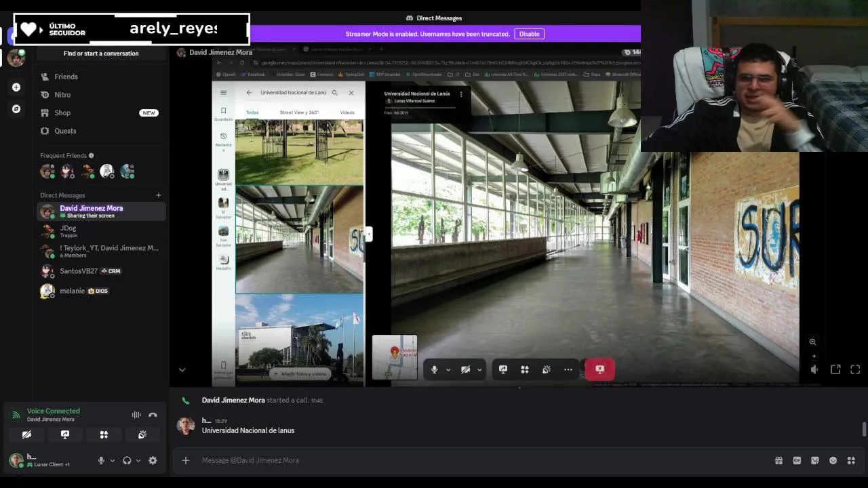Screen dimensions: 868x488
Task: Disable Streamer Mode
Action: 529,34
